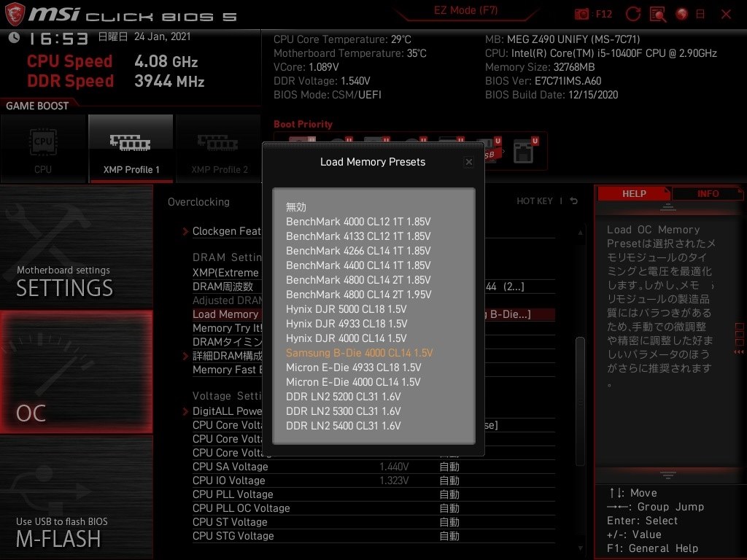Click the help panel bottom handle
This screenshot has width=747, height=560.
click(x=668, y=475)
